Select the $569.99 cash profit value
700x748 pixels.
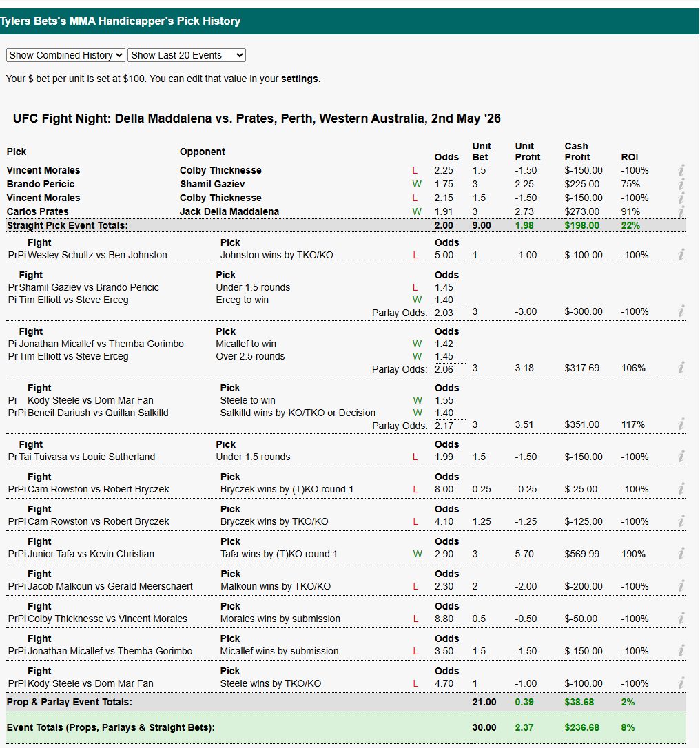pyautogui.click(x=581, y=554)
